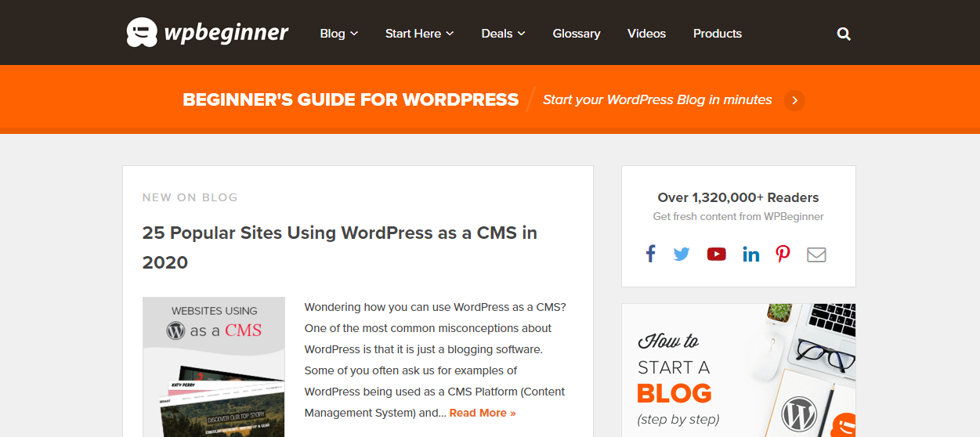Open the Facebook social icon
Viewport: 980px width, 437px height.
click(x=650, y=254)
